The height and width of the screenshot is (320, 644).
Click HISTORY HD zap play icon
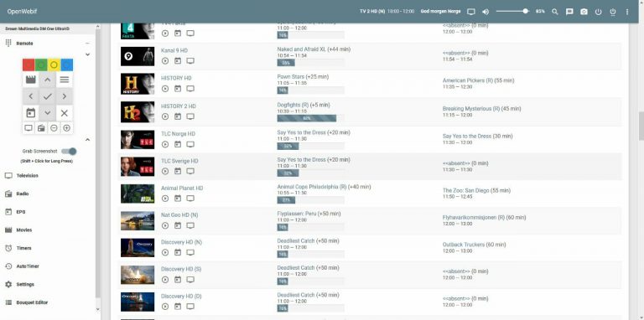click(x=165, y=89)
